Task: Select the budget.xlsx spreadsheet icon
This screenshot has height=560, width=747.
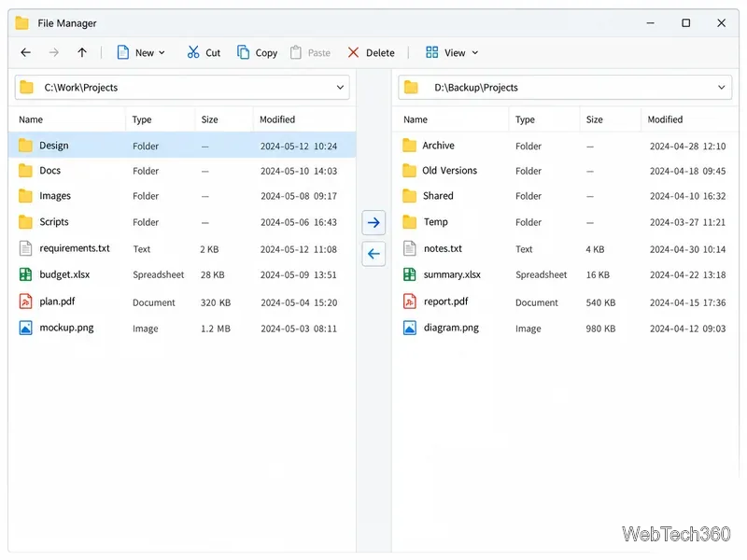Action: [25, 274]
